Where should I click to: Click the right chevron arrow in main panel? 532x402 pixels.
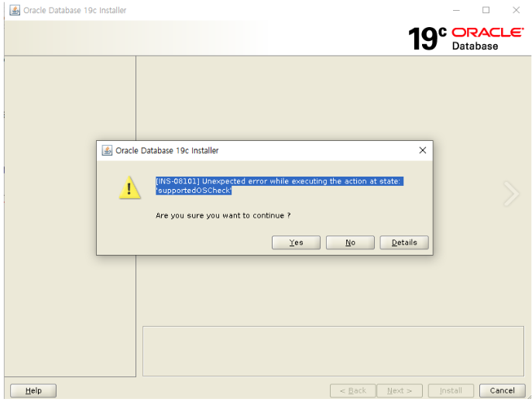tap(511, 194)
